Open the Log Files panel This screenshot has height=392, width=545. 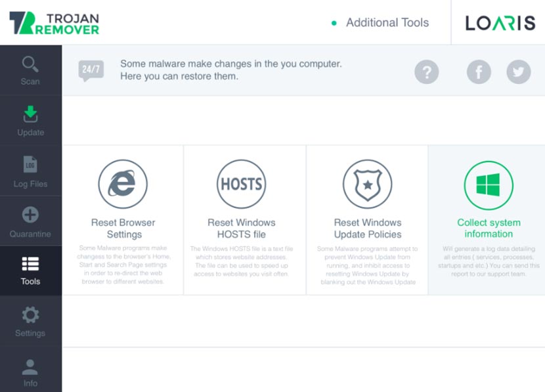[30, 172]
